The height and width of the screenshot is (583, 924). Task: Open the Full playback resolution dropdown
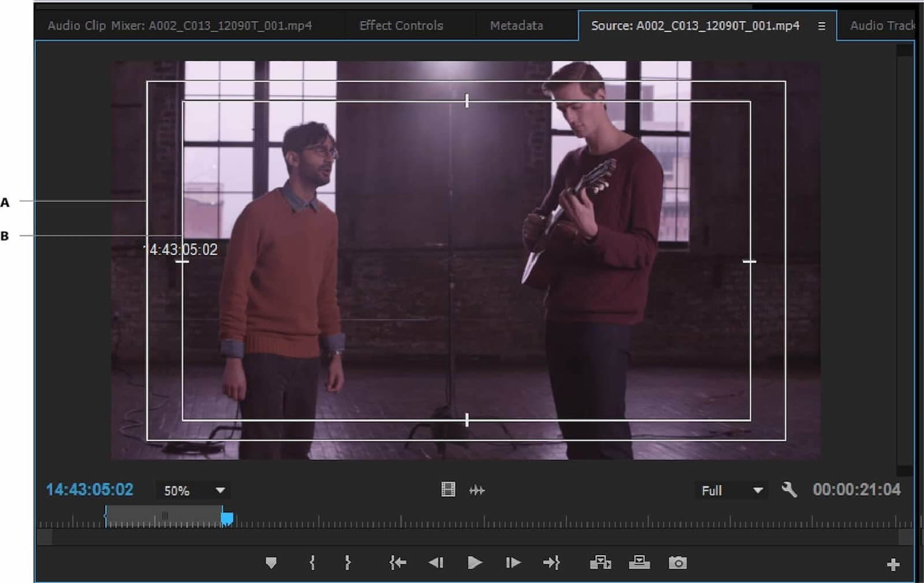pos(732,491)
